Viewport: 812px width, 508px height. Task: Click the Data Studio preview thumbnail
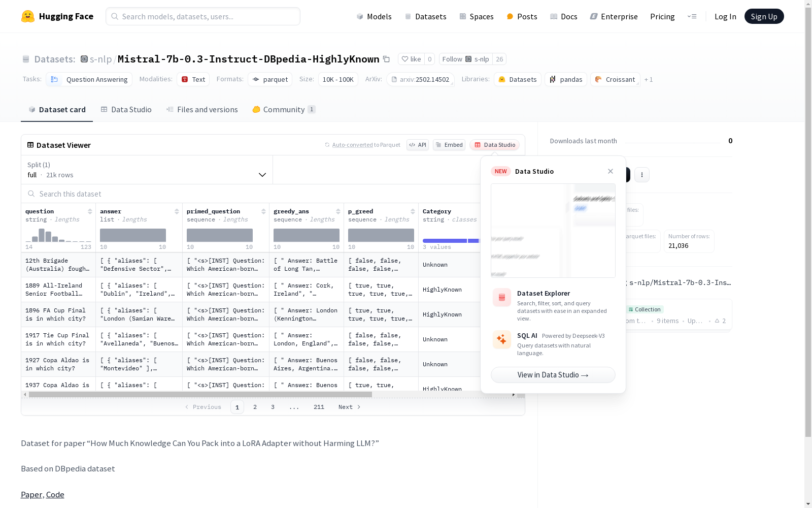(553, 231)
